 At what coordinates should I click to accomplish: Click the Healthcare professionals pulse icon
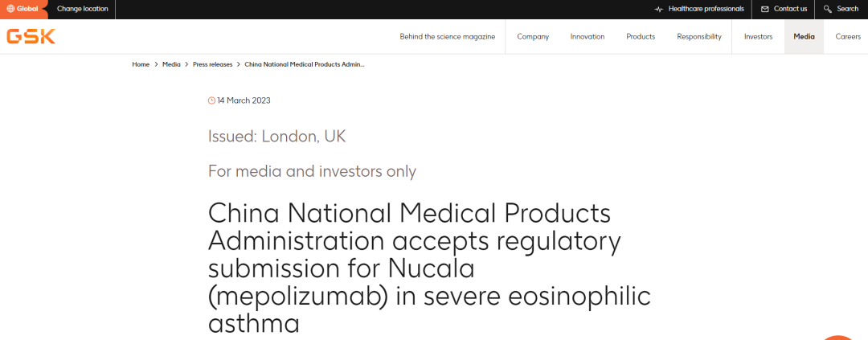[x=659, y=9]
